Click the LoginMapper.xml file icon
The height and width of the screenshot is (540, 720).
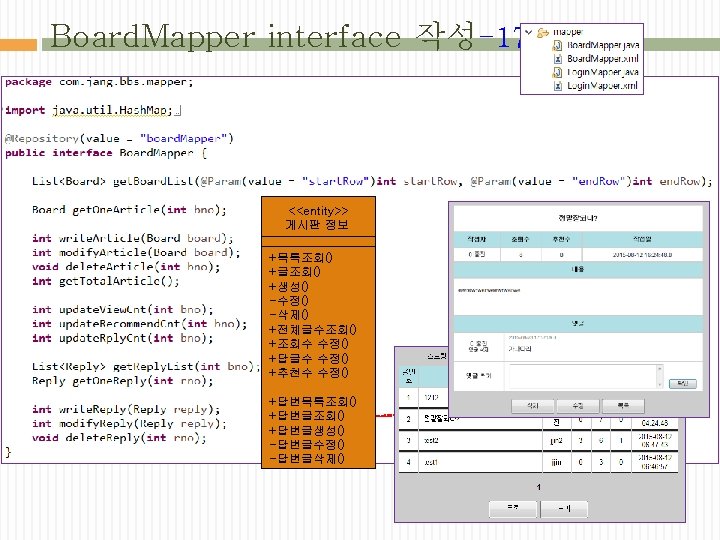pos(557,86)
